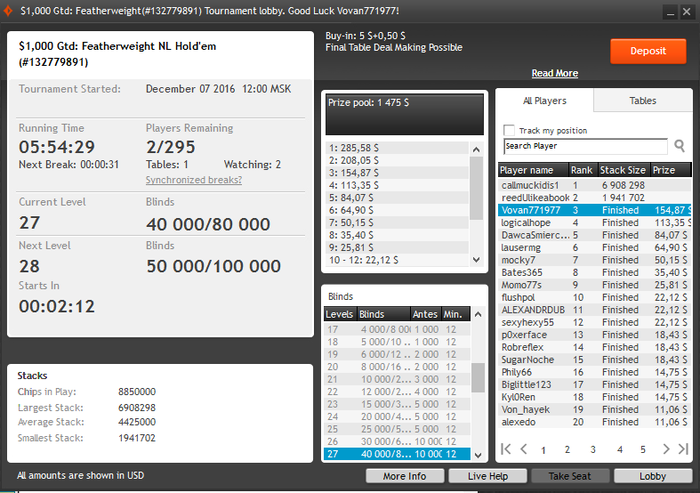Click Antes column header in Blinds
Screen dimensions: 700x493
(x=425, y=314)
